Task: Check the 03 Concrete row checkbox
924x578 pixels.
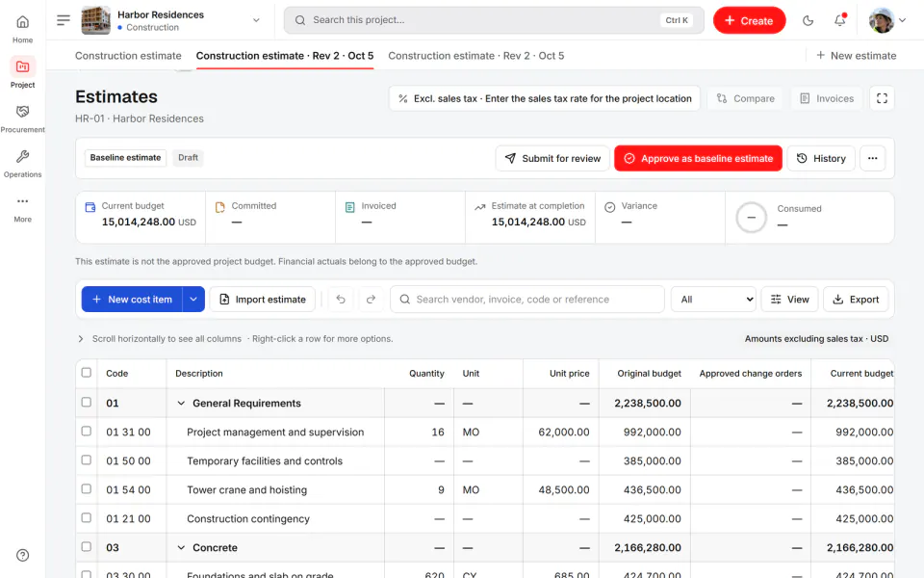Action: [x=86, y=546]
